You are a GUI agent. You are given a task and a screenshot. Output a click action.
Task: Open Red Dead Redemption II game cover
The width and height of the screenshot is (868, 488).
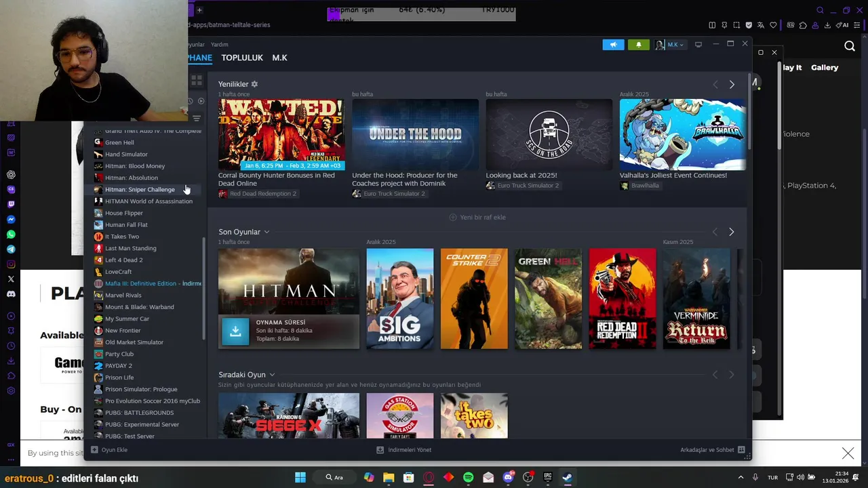(623, 299)
